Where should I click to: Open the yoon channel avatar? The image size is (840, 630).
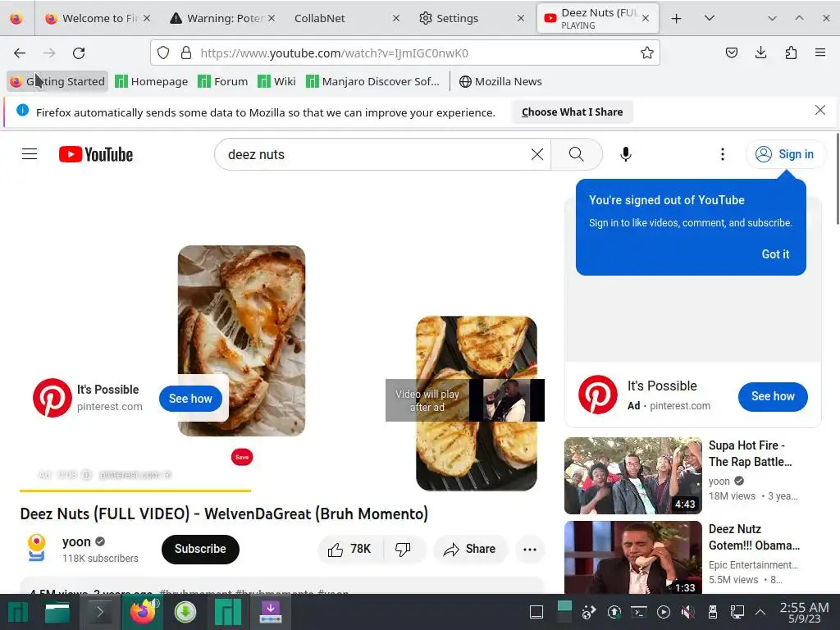coord(36,548)
